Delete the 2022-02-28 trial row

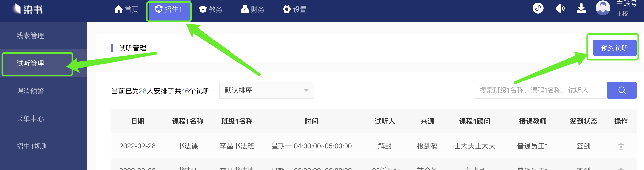click(621, 146)
